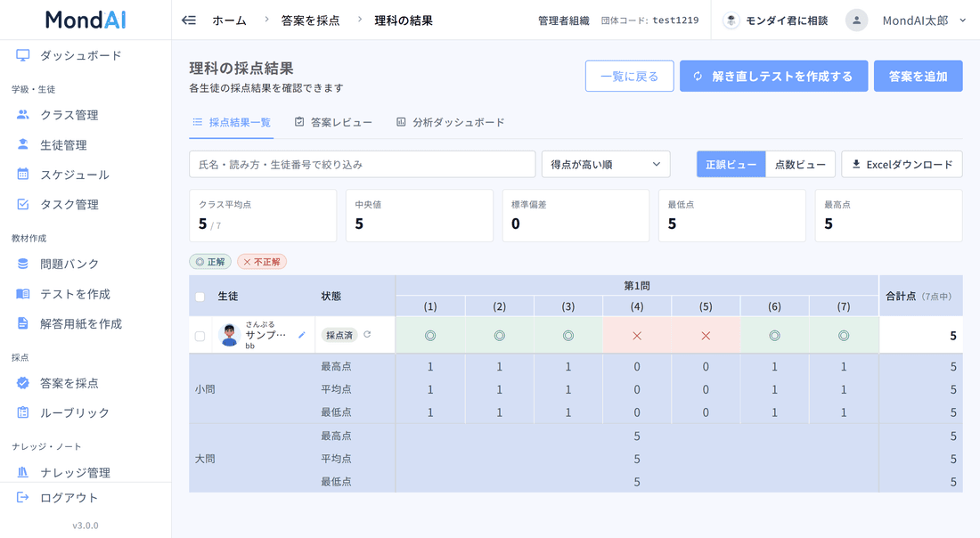Image resolution: width=980 pixels, height=538 pixels.
Task: Click the 小問 summary row label
Action: click(205, 389)
